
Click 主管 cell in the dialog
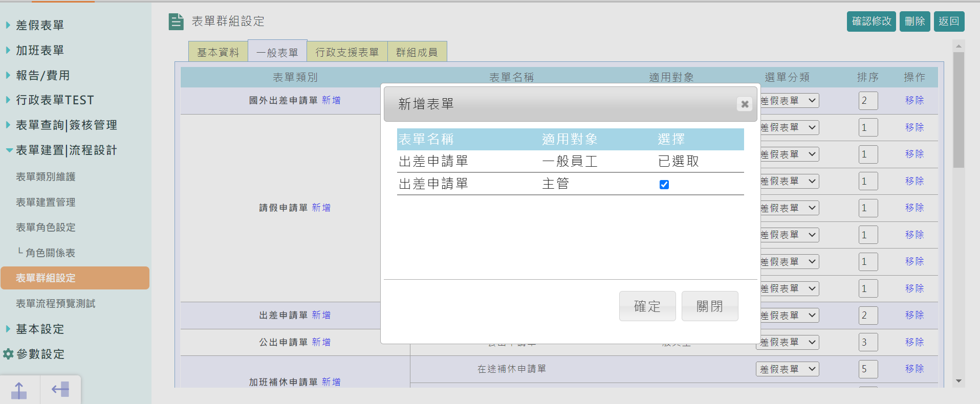click(x=556, y=184)
